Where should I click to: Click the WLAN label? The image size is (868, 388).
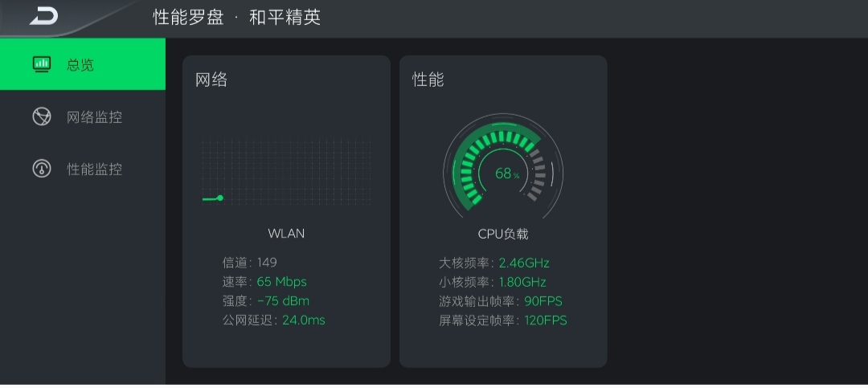click(x=286, y=234)
